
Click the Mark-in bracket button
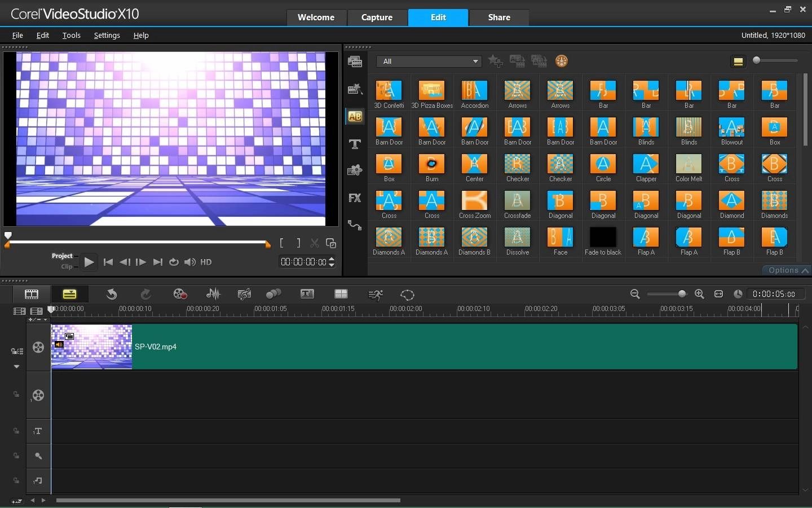(x=281, y=243)
